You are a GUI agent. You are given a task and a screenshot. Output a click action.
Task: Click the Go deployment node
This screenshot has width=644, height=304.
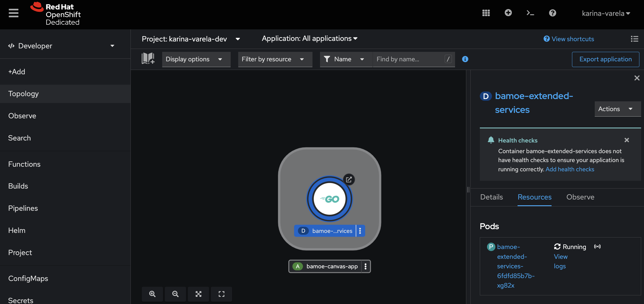(x=329, y=199)
